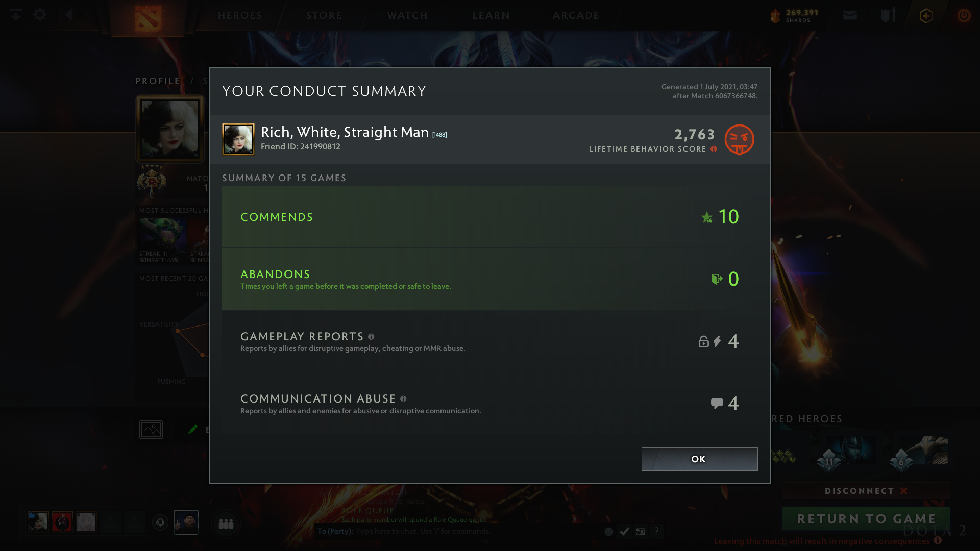Click the DISCONNECT button
The height and width of the screenshot is (551, 980).
pyautogui.click(x=866, y=491)
